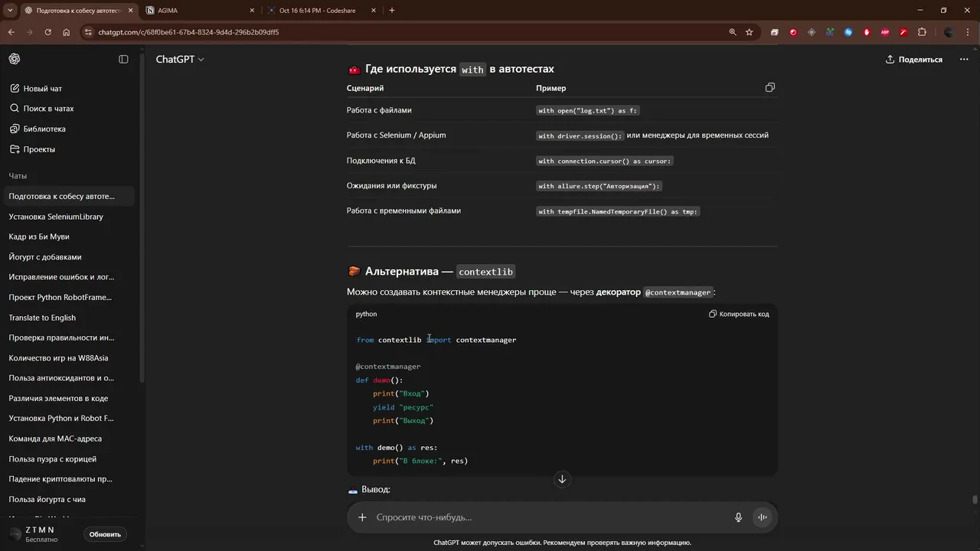The height and width of the screenshot is (551, 980).
Task: Jump to bottom with down-arrow button
Action: (562, 479)
